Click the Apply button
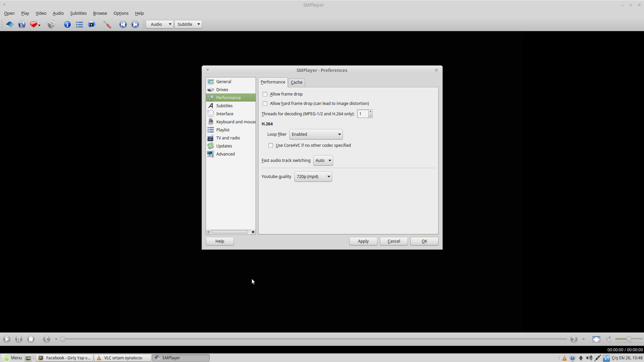The width and height of the screenshot is (644, 362). pos(363,241)
